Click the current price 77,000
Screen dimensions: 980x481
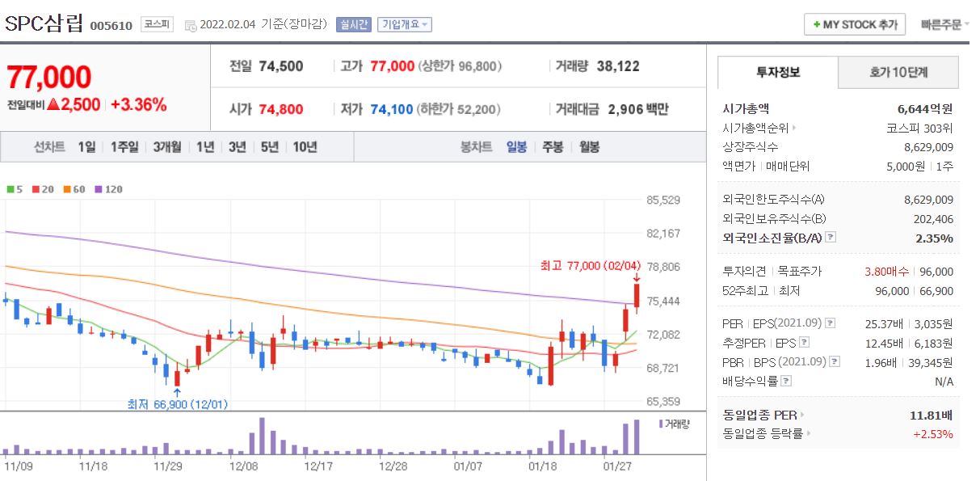pos(49,78)
